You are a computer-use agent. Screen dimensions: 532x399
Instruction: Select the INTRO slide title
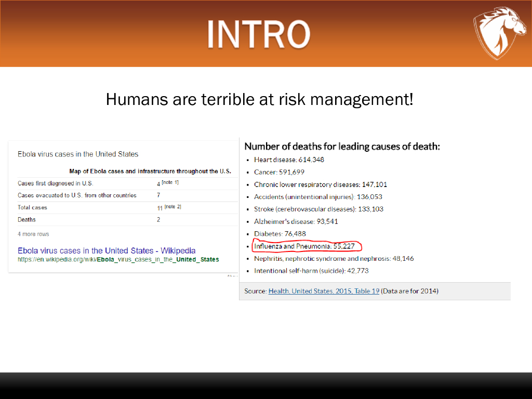258,34
